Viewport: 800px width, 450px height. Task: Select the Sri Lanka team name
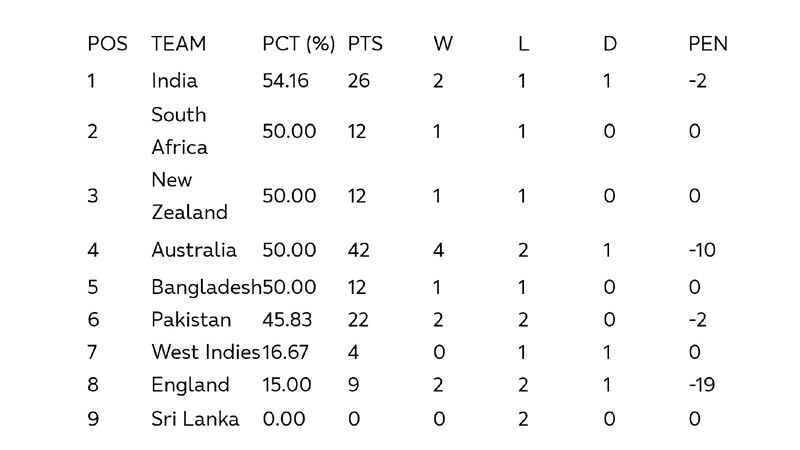195,419
